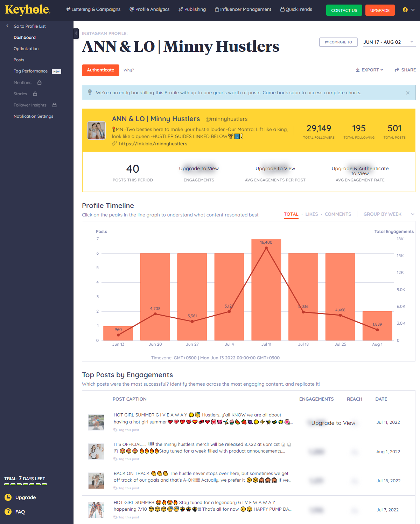Image resolution: width=420 pixels, height=524 pixels.
Task: Switch the timeline to the COMMENTS tab
Action: coord(338,214)
